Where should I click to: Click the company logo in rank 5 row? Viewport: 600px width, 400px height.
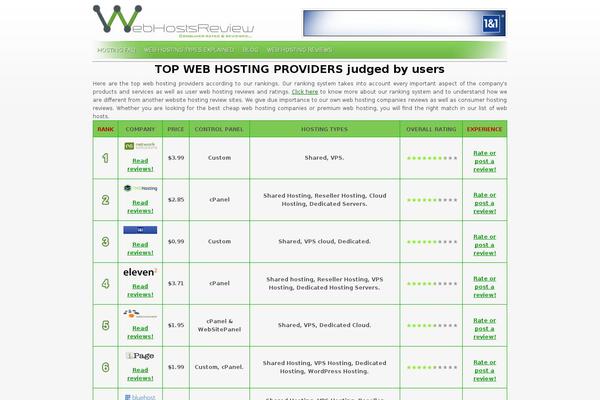140,313
